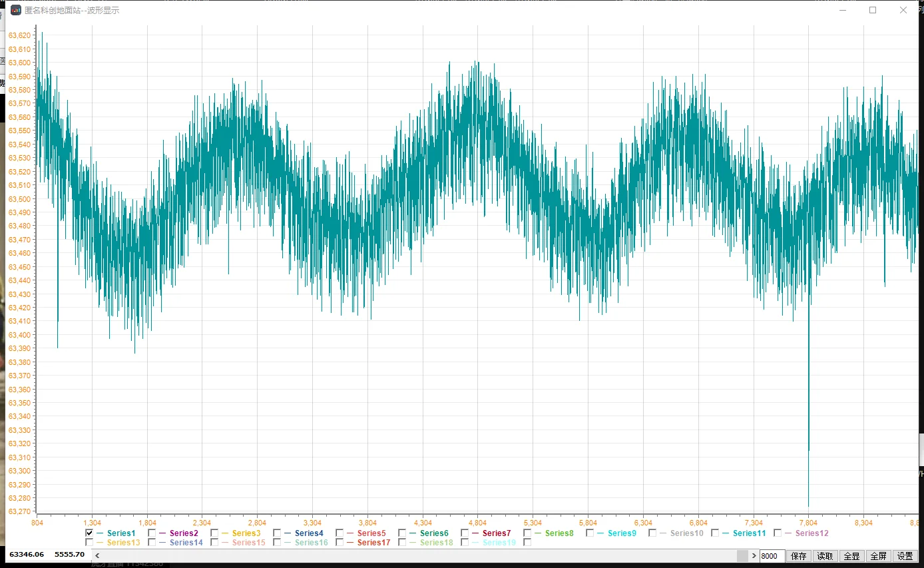Click the Series1 legend label
This screenshot has height=568, width=924.
121,533
